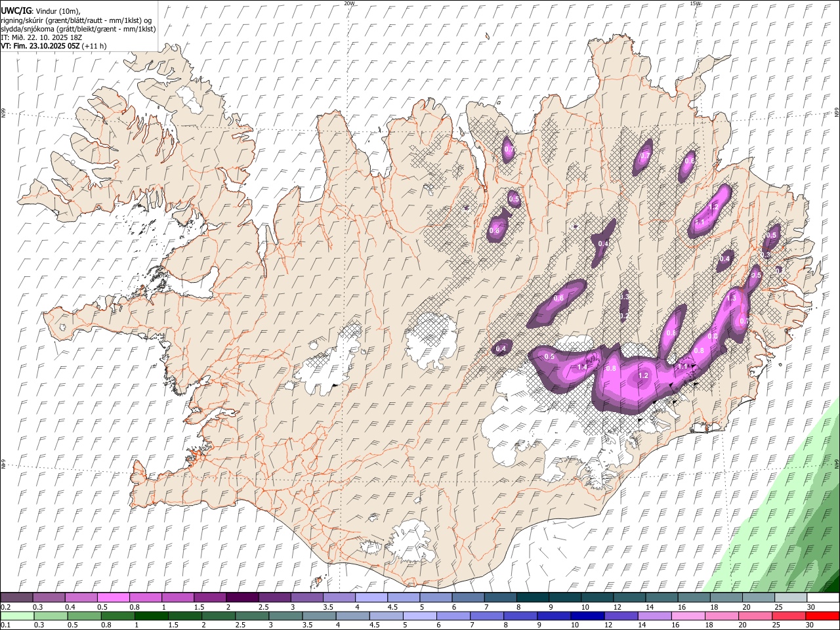
Task: Click the "0.1" label in the colour legend
Action: click(x=5, y=625)
